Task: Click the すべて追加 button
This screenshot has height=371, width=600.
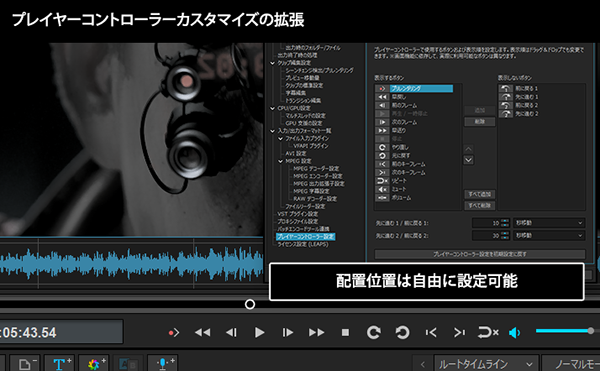Action: click(x=480, y=194)
